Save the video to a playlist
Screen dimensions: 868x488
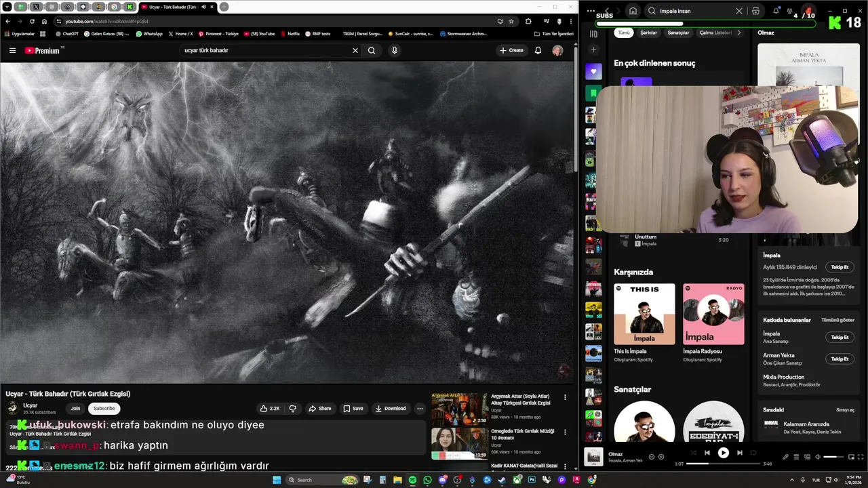(x=353, y=409)
